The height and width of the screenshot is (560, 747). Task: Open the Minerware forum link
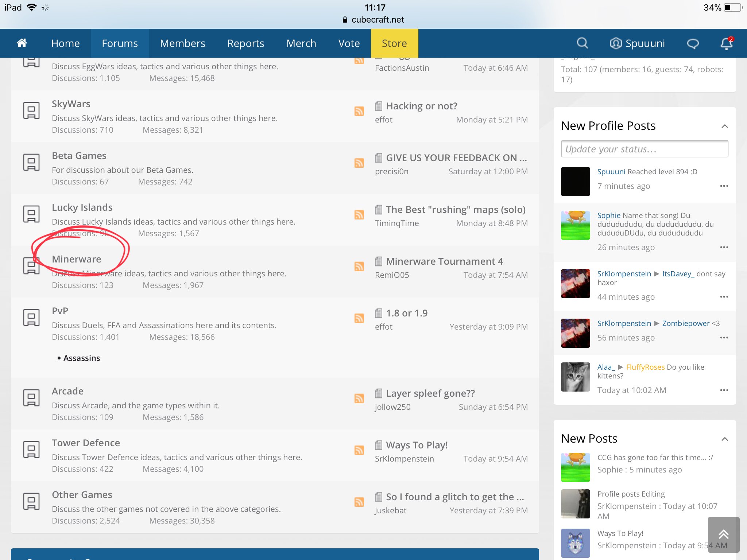point(77,259)
